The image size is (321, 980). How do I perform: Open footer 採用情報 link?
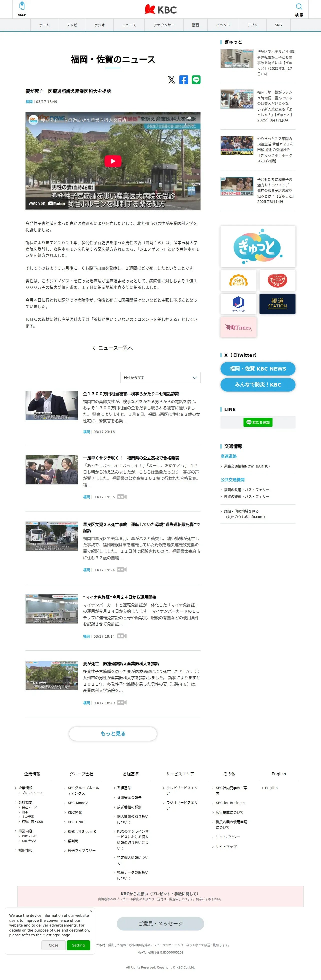click(25, 850)
